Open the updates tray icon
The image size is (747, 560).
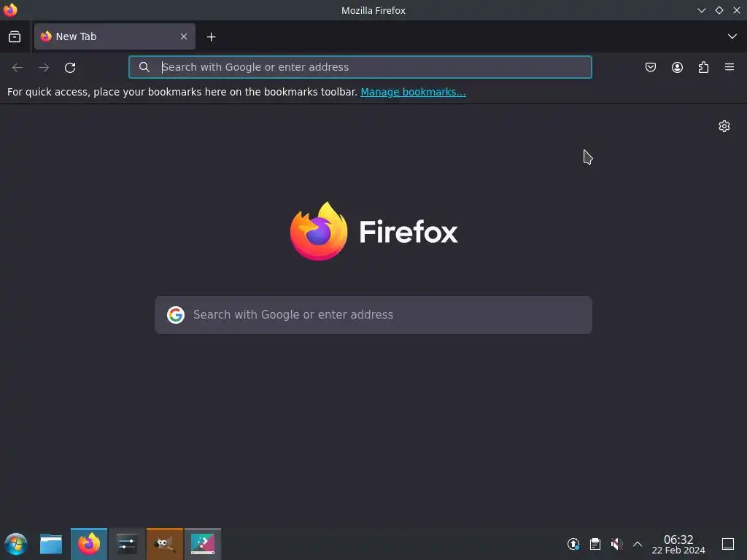[x=573, y=544]
